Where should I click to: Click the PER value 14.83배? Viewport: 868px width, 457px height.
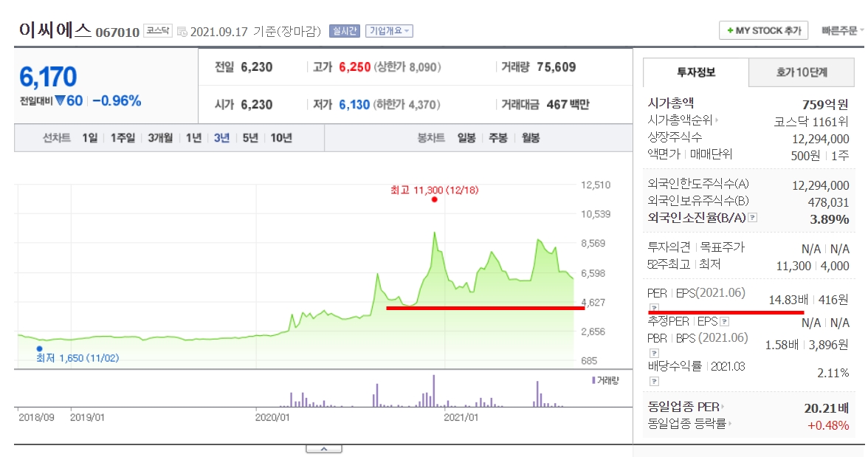(x=788, y=300)
